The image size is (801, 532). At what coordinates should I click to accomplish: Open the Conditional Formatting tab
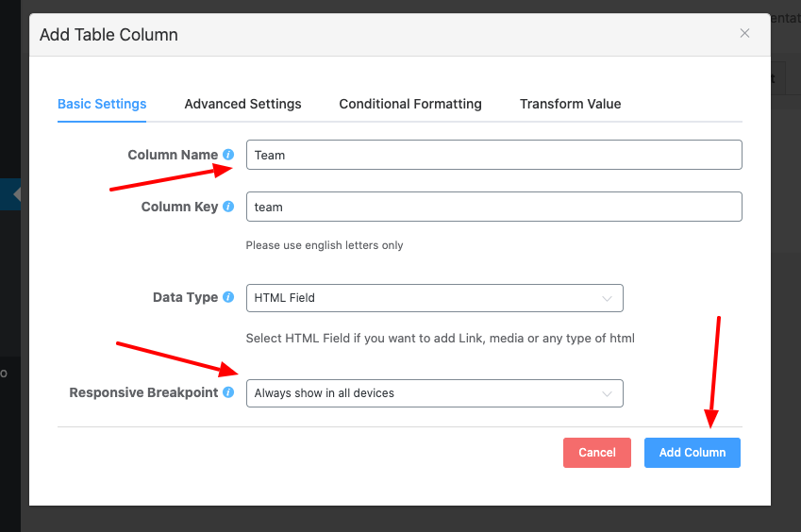coord(410,104)
